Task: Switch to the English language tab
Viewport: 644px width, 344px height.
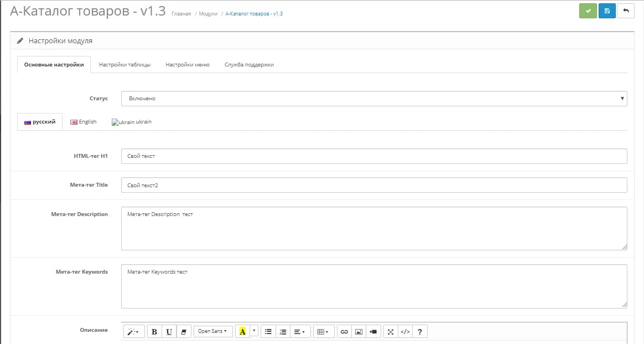Action: point(84,122)
